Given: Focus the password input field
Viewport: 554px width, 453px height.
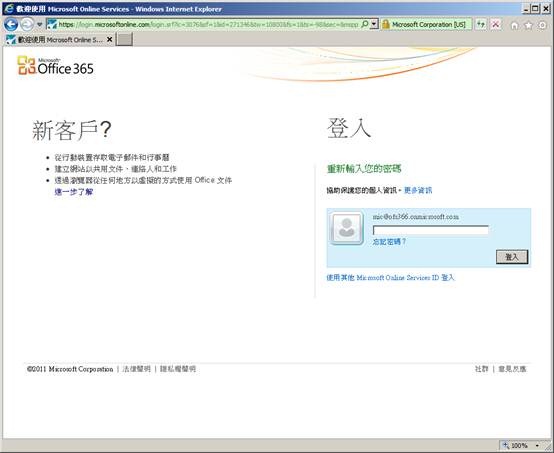Looking at the screenshot, I should tap(431, 230).
